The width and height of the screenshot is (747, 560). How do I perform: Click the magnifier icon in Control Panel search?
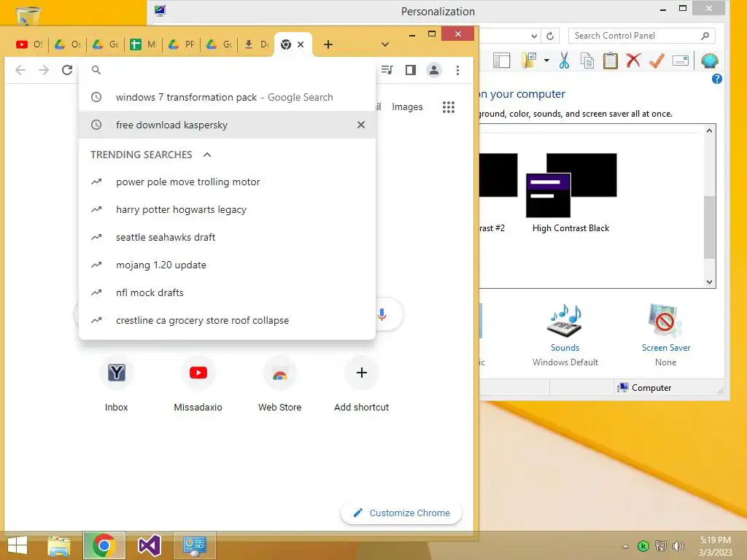(705, 36)
